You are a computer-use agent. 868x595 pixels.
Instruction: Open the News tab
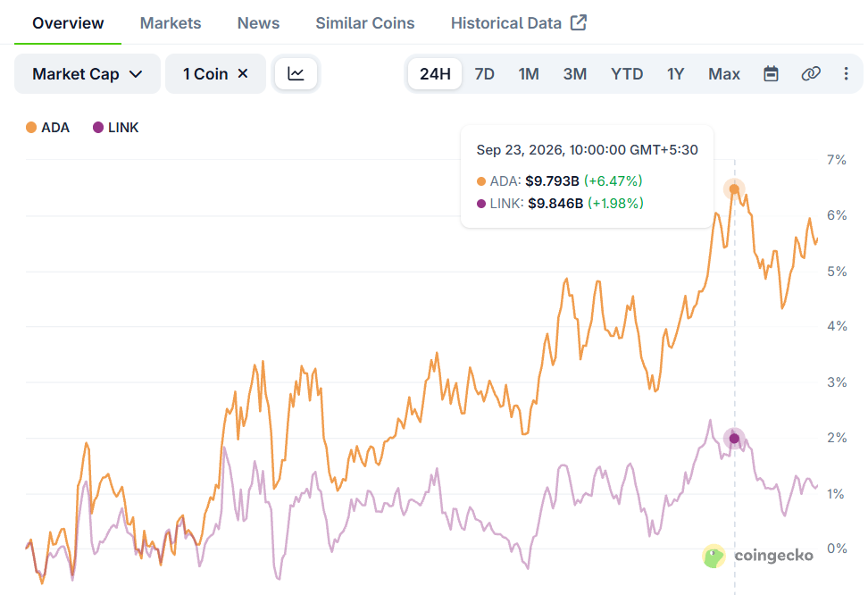tap(258, 23)
